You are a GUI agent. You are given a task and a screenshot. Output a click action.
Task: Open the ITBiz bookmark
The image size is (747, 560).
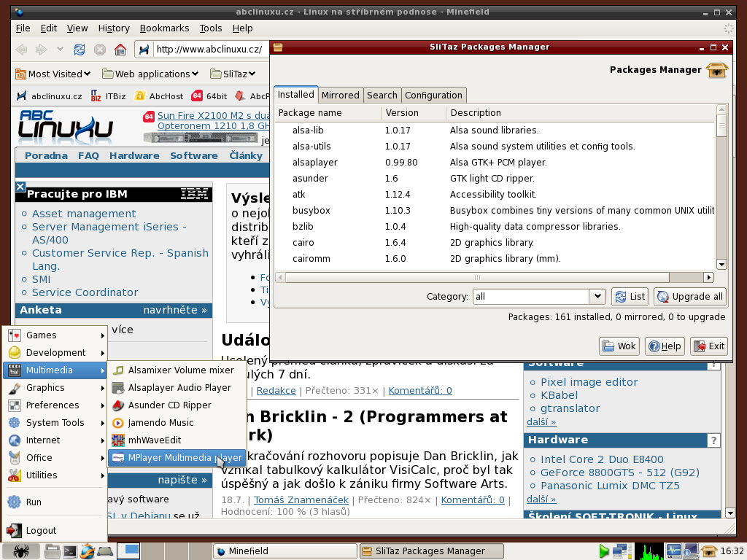coord(108,96)
